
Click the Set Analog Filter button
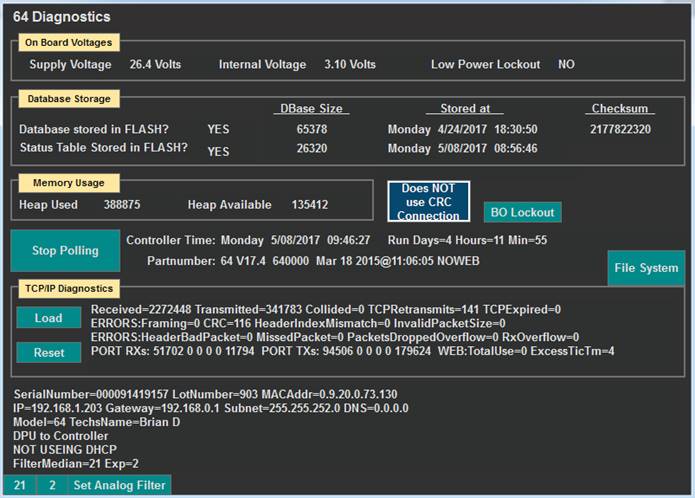119,485
